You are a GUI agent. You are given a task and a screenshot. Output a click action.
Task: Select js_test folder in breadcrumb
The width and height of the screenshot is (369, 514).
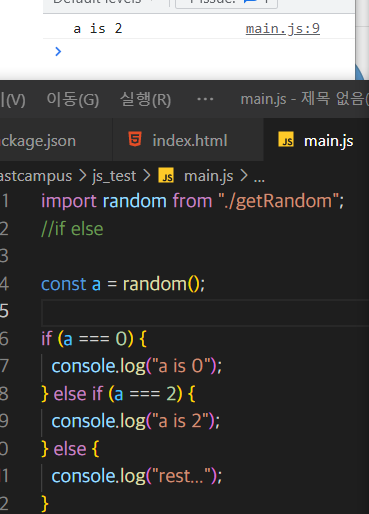coord(114,176)
